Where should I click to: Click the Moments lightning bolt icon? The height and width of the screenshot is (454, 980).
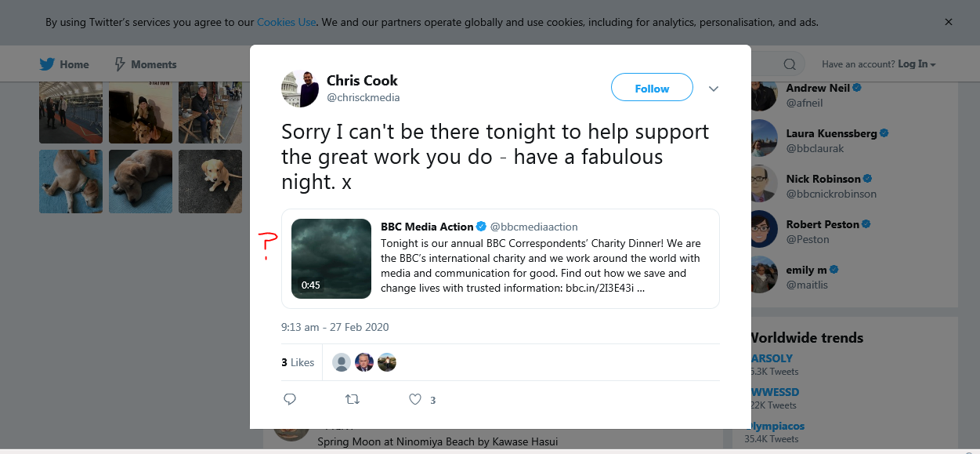coord(120,64)
